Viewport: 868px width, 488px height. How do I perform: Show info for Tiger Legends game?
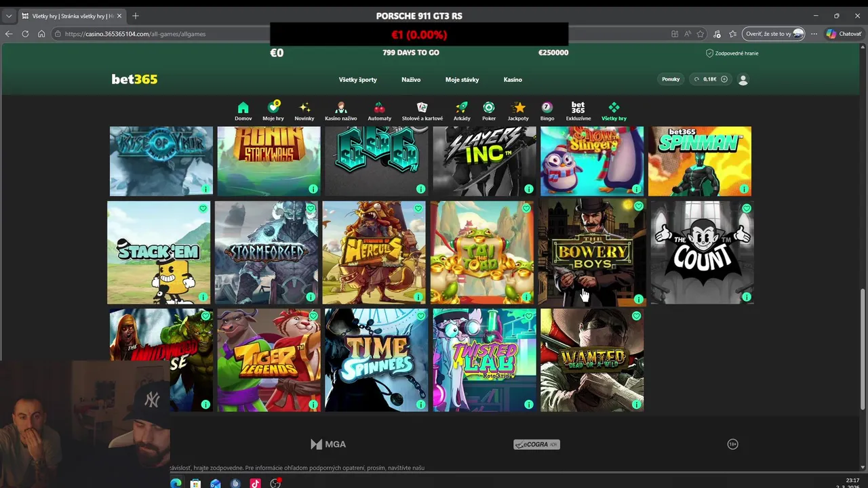[313, 405]
